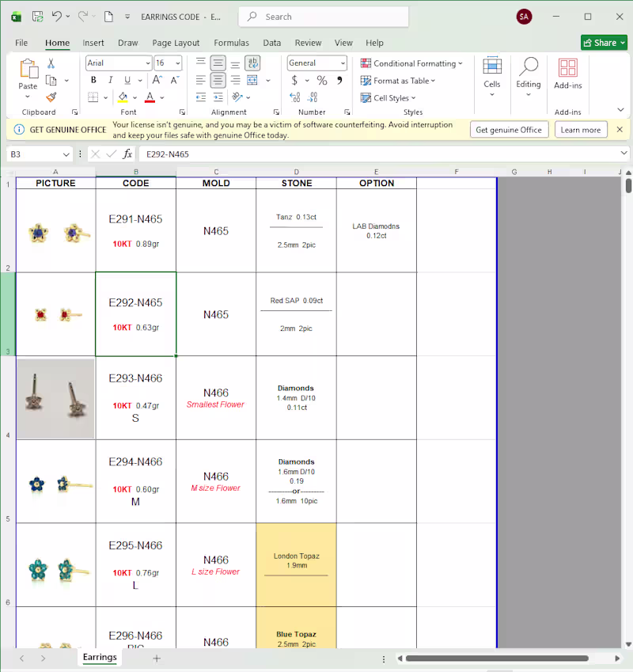Open the Cells group dropdown

pyautogui.click(x=492, y=77)
